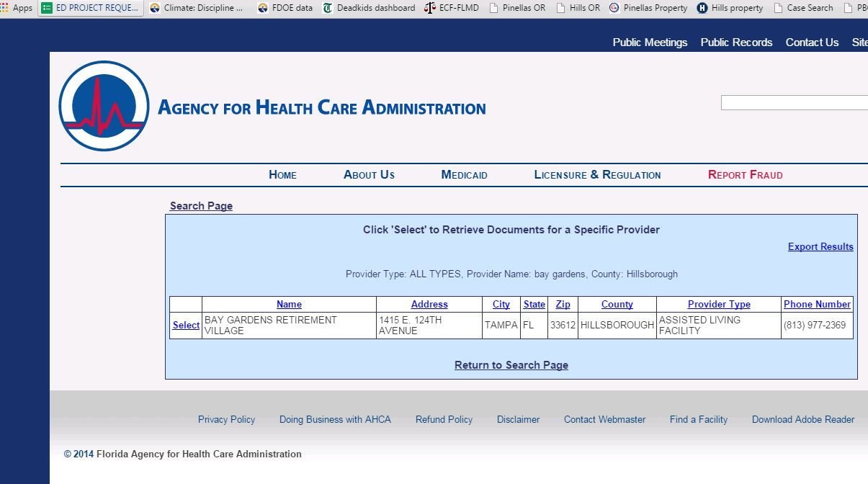Click the AHCA heartbeat logo
This screenshot has width=868, height=484.
click(x=104, y=106)
